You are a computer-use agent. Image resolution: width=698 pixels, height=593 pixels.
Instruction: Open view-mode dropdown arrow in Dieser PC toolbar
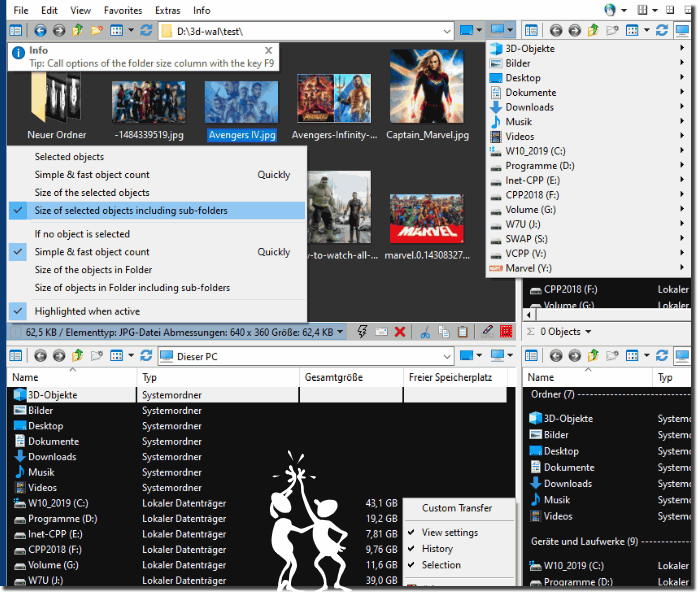[x=131, y=356]
